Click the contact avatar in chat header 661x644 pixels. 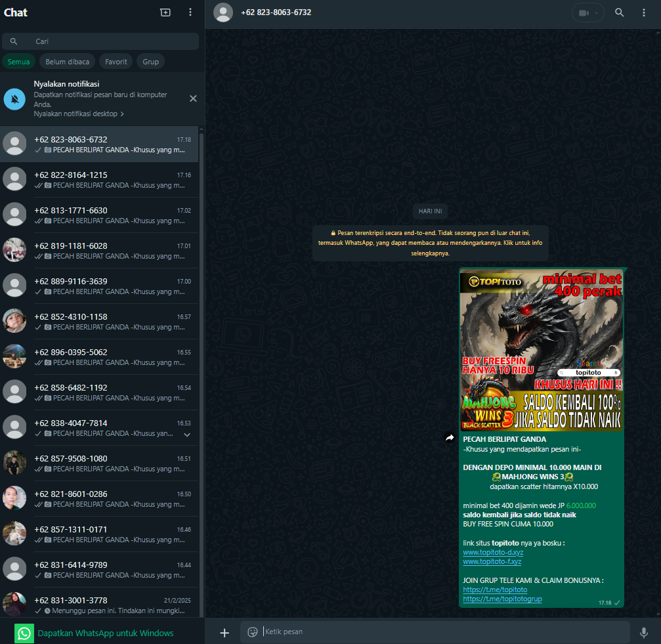coord(223,12)
